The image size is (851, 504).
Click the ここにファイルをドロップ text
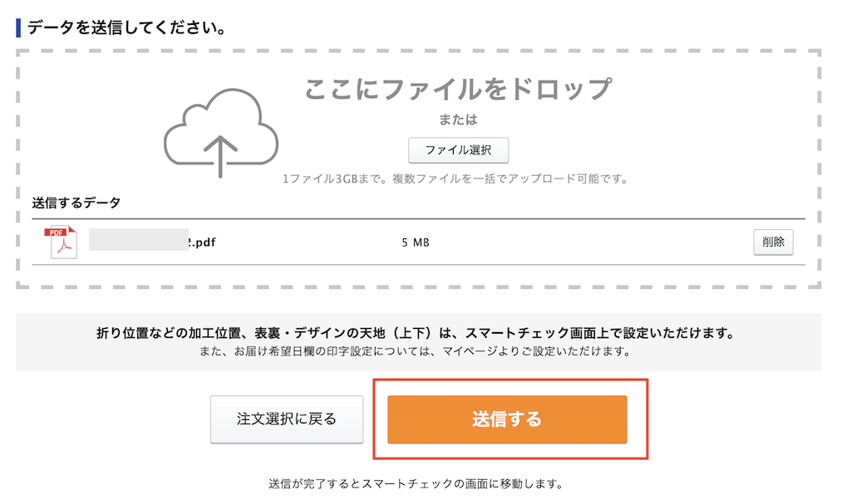tap(458, 88)
